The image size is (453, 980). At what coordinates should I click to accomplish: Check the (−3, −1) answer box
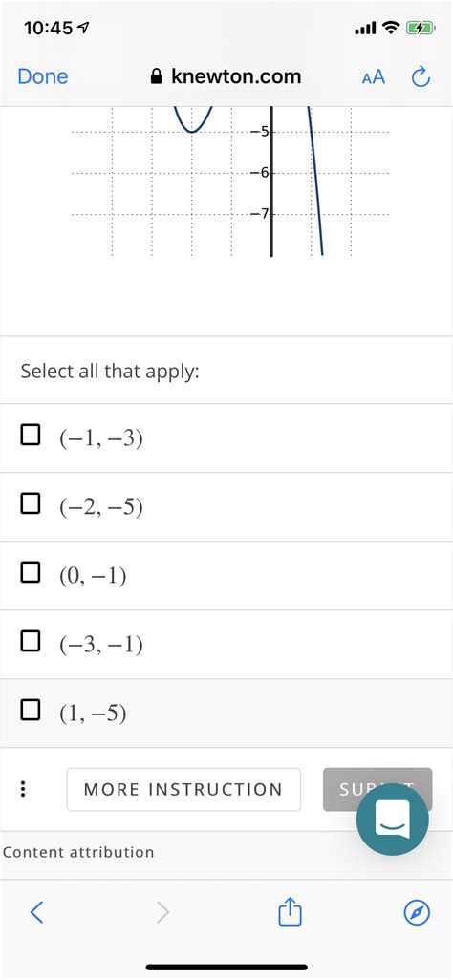tap(31, 641)
